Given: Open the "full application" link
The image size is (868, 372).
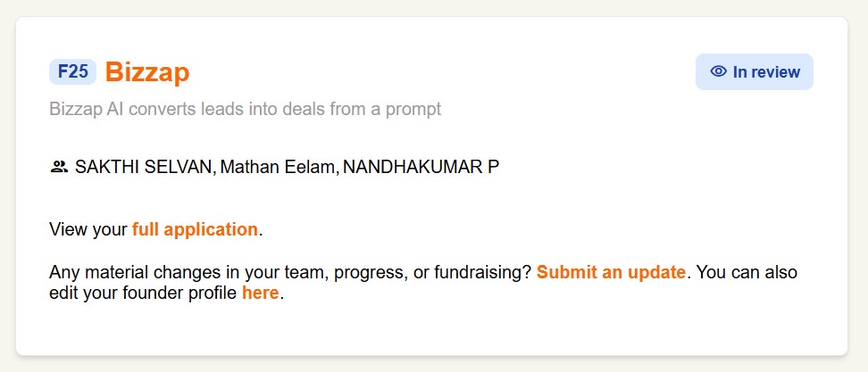Looking at the screenshot, I should (x=195, y=229).
